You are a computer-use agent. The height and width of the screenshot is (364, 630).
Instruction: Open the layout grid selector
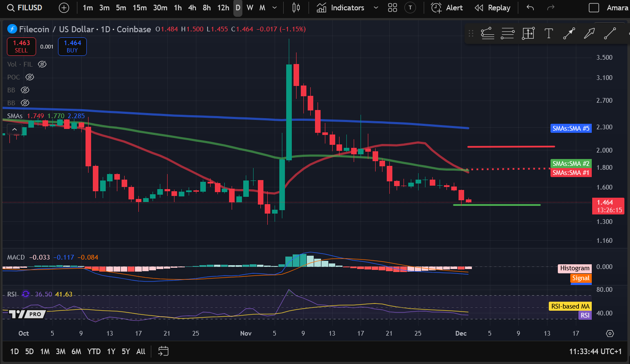392,8
